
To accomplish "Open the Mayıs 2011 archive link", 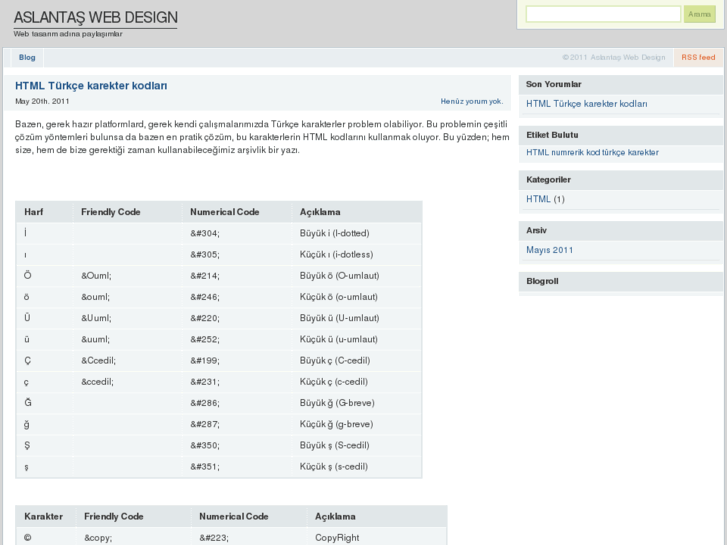I will tap(549, 250).
